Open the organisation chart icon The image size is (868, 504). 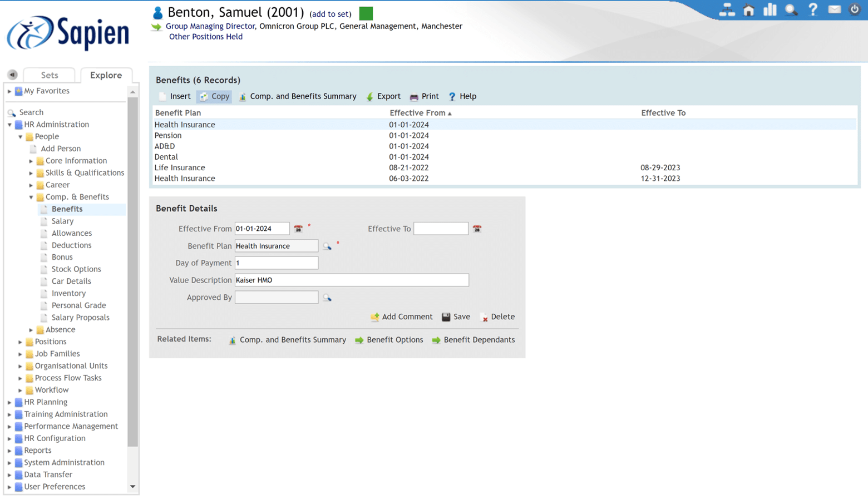[x=727, y=9]
